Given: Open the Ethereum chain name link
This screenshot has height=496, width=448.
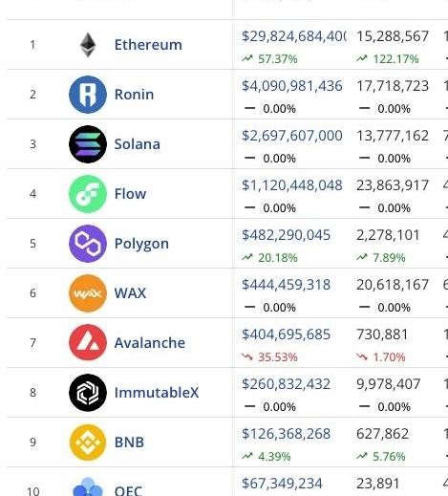Looking at the screenshot, I should pyautogui.click(x=148, y=45).
